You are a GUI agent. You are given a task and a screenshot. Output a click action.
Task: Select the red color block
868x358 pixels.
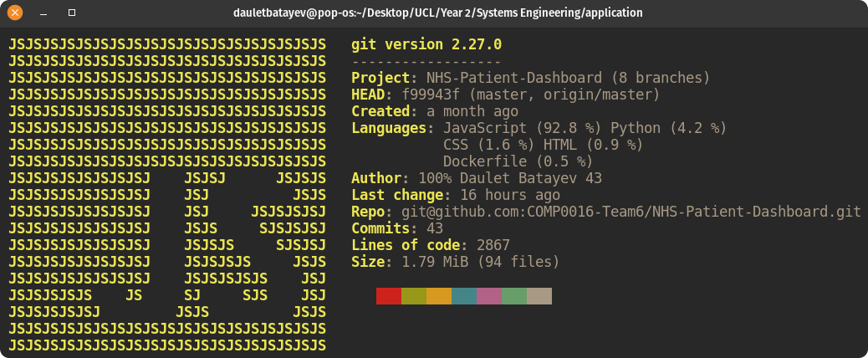click(x=389, y=296)
